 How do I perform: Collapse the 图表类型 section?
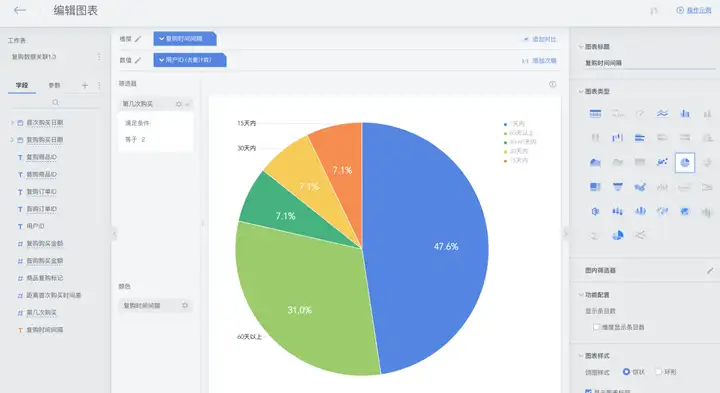pyautogui.click(x=581, y=91)
